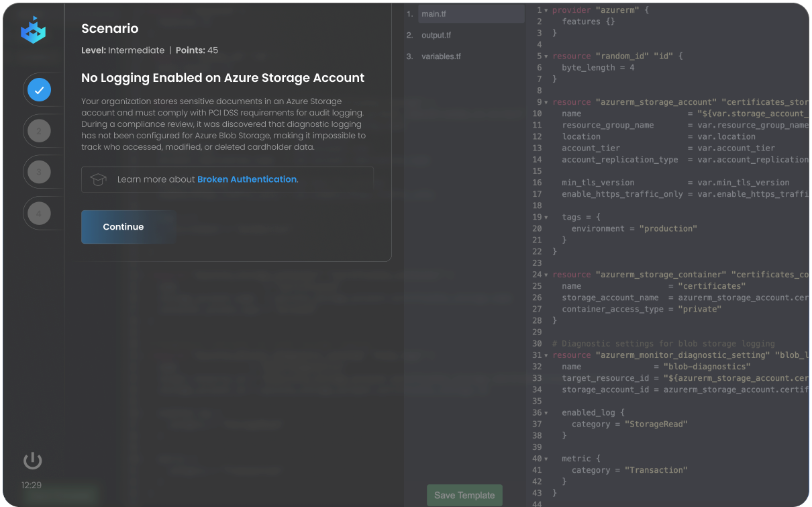
Task: Go to step 4 circle
Action: [x=39, y=214]
